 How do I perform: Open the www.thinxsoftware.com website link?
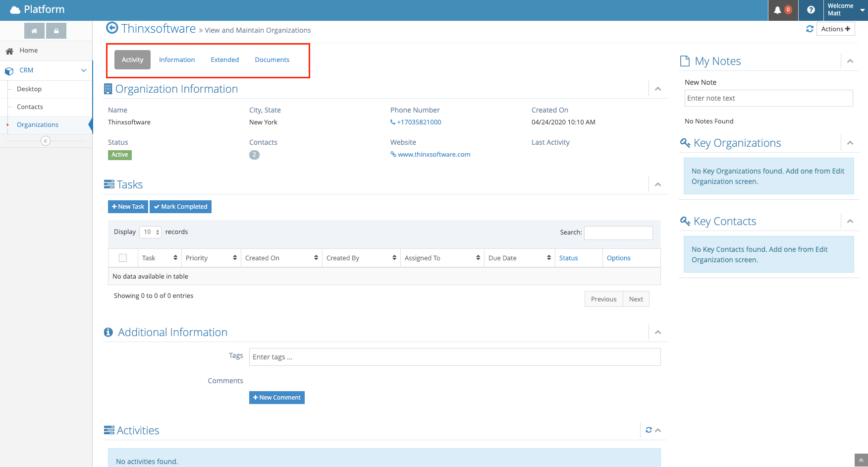434,154
